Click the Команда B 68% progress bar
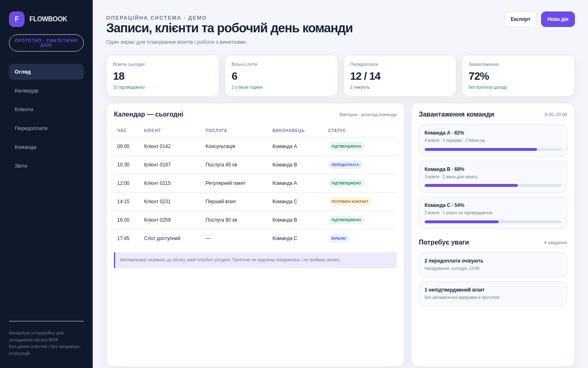The image size is (588, 368). pos(493,185)
